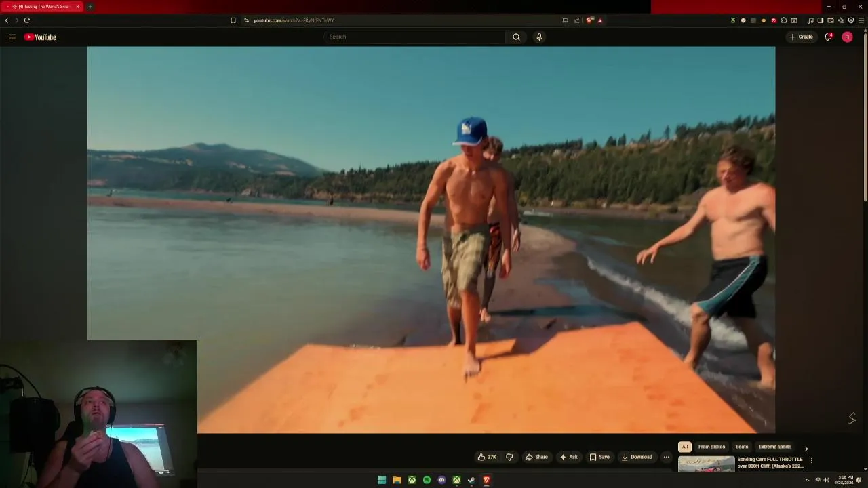Viewport: 868px width, 488px height.
Task: Reload the page
Action: 27,20
